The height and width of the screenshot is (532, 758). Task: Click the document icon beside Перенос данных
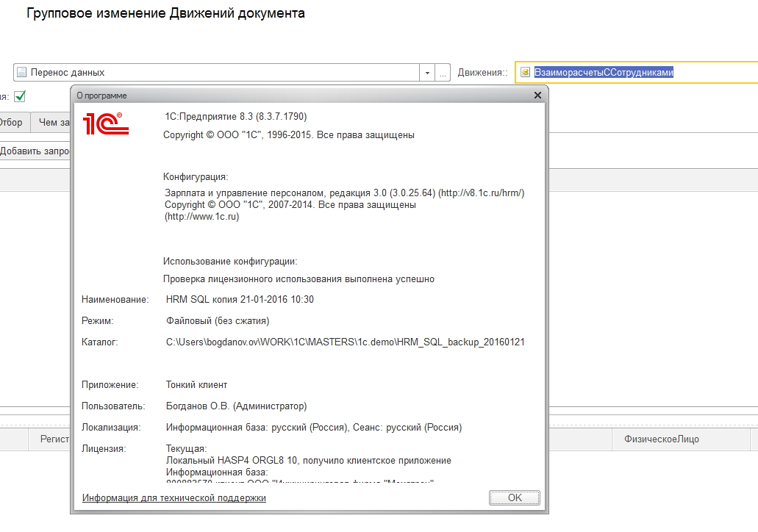pyautogui.click(x=21, y=73)
